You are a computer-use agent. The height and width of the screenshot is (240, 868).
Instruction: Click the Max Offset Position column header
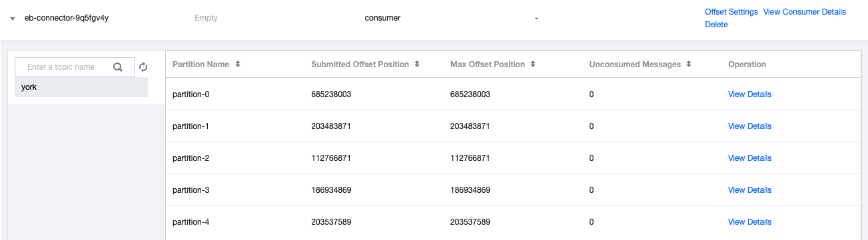click(488, 64)
